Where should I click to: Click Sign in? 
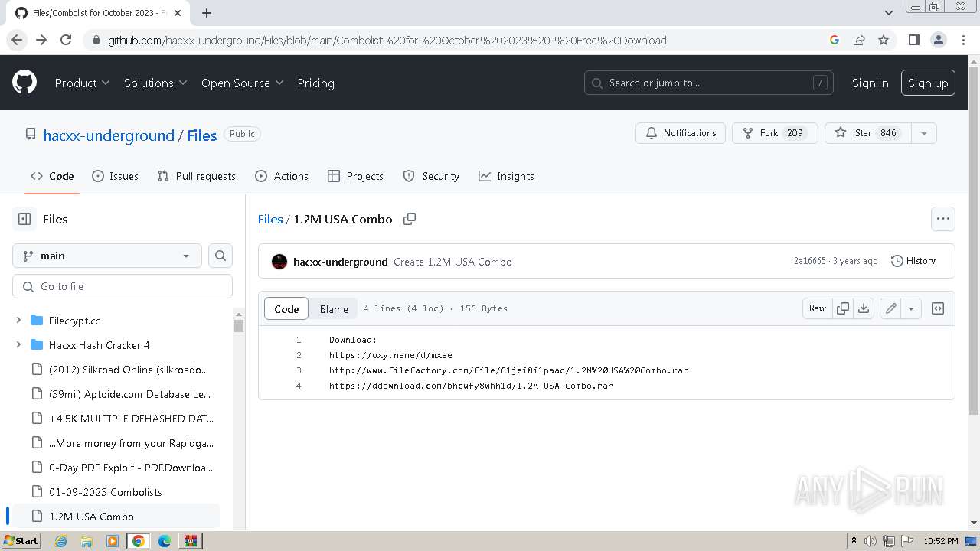(871, 83)
